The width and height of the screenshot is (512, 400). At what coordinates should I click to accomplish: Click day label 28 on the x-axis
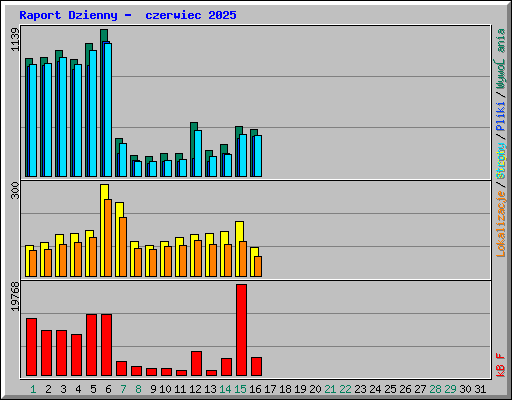435,389
